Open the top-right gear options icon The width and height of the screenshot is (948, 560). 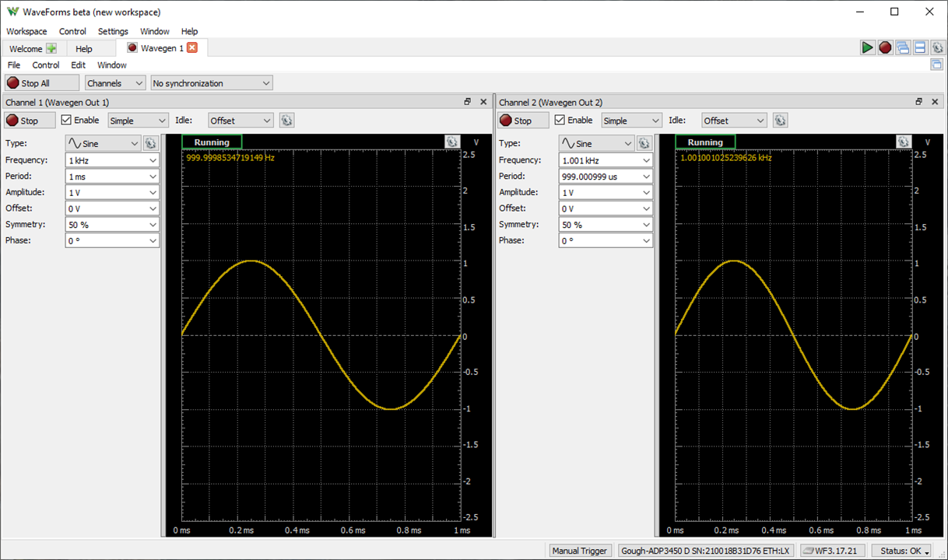tap(938, 47)
